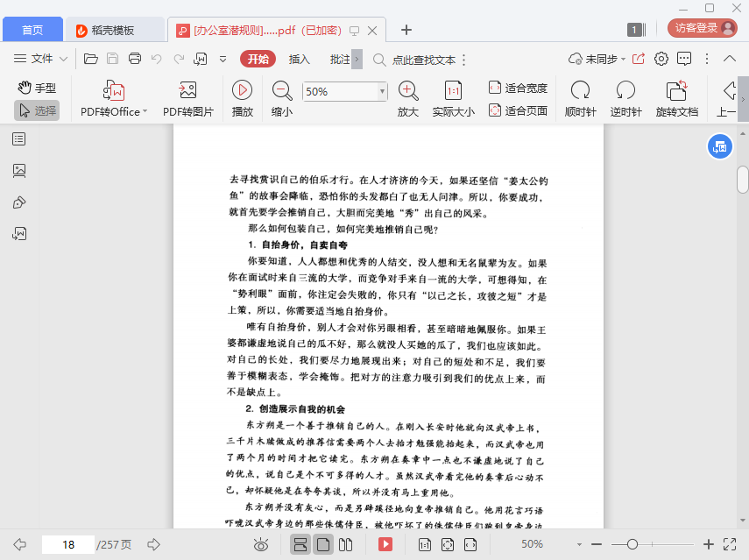Switch to 稻壳模板 tab
This screenshot has width=749, height=560.
(115, 30)
